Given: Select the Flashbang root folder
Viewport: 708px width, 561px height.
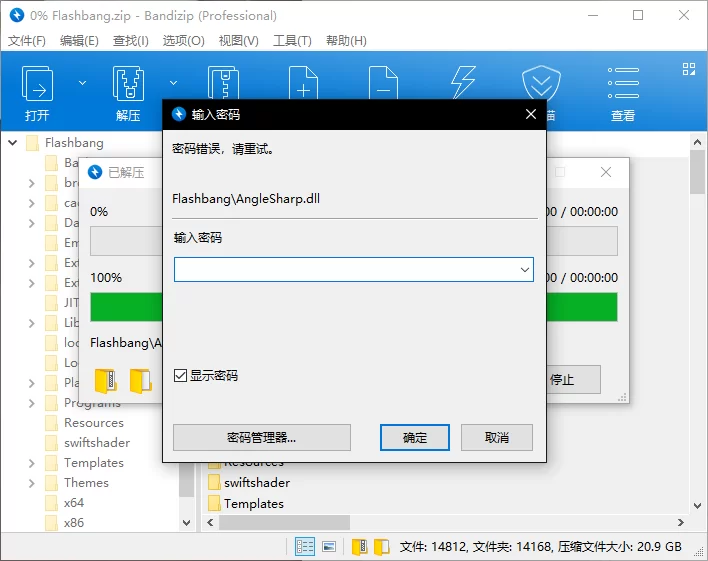Looking at the screenshot, I should [74, 143].
